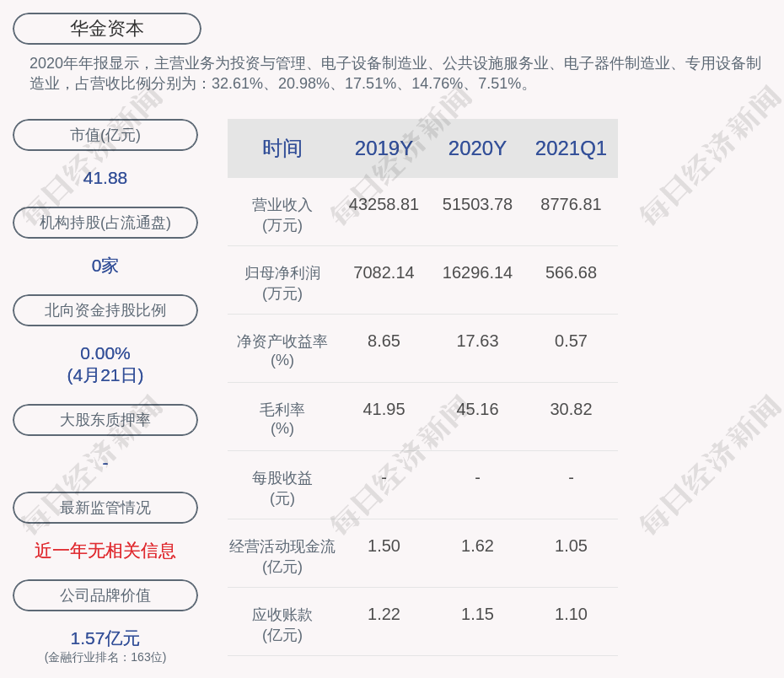Select the 公司品牌价值 label pill
The width and height of the screenshot is (784, 678).
(x=105, y=595)
